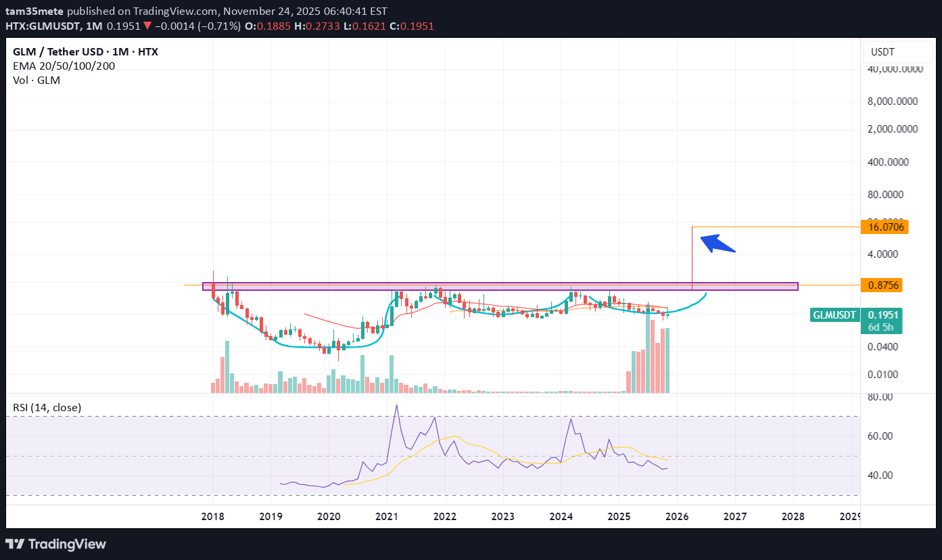942x560 pixels.
Task: Open the USDT currency selector box
Action: click(891, 52)
